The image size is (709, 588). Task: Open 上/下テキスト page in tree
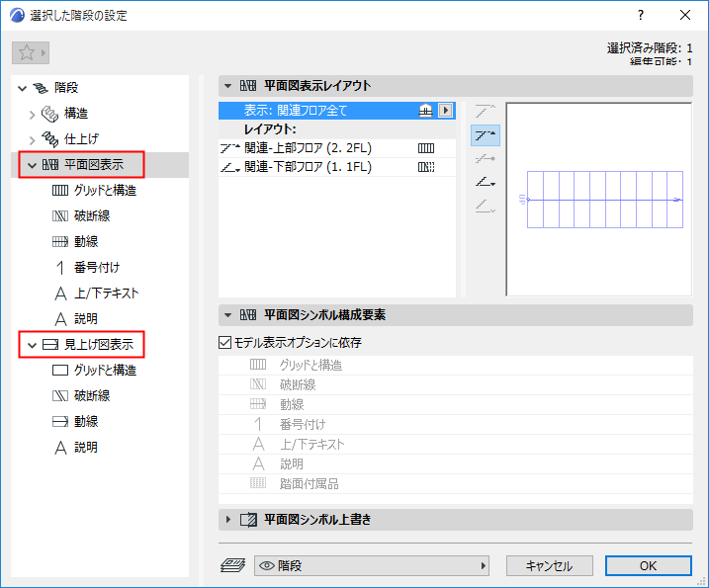(106, 294)
